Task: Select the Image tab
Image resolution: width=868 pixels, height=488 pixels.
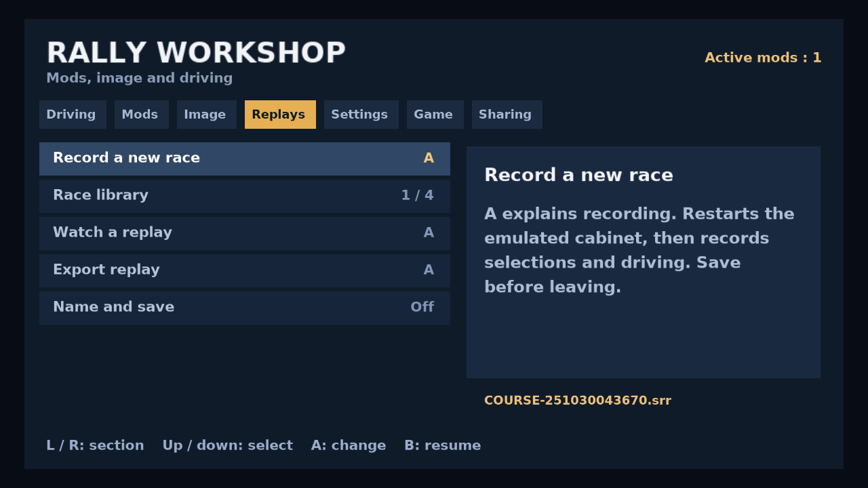Action: click(x=207, y=115)
